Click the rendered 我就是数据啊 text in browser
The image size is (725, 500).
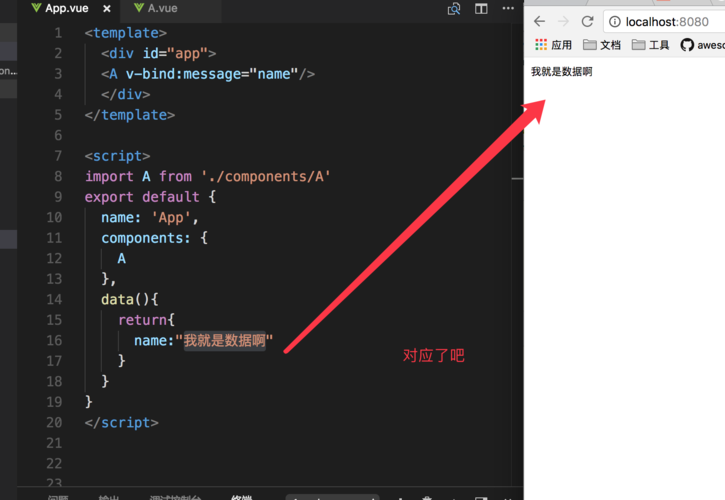pyautogui.click(x=561, y=72)
